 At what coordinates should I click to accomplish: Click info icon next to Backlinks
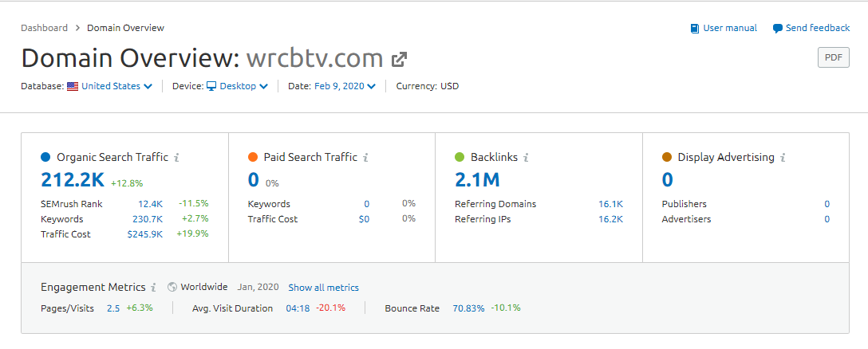(527, 158)
